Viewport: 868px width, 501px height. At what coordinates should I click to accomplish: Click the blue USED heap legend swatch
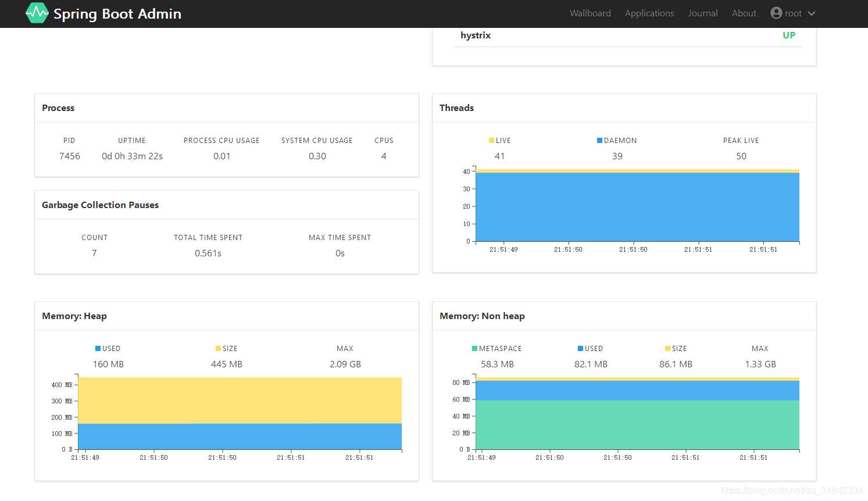point(98,349)
